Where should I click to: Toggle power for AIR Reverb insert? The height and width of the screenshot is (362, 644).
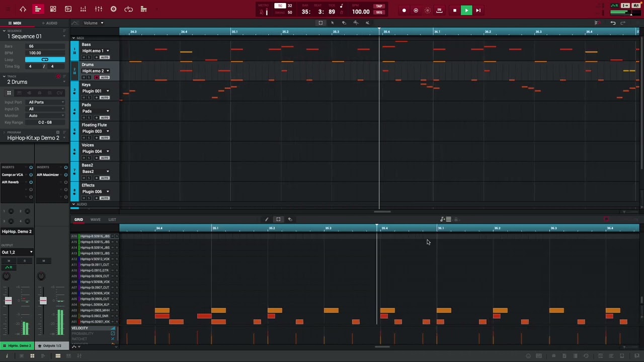click(31, 182)
